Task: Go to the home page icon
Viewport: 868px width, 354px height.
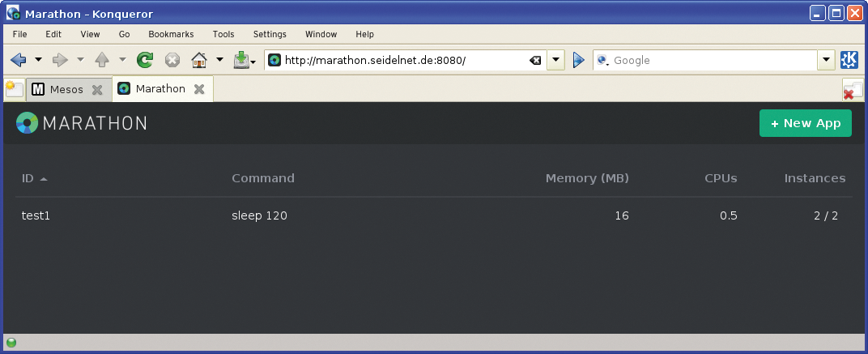Action: (x=199, y=59)
